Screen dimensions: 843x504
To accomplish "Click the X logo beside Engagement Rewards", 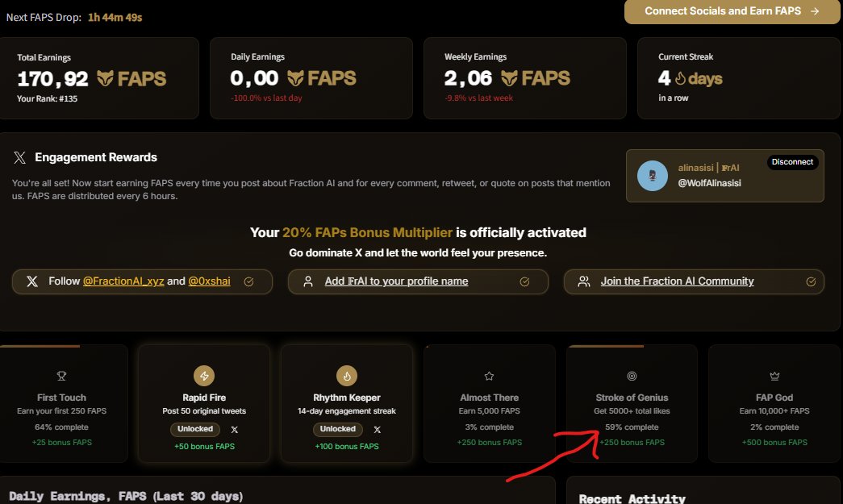I will pyautogui.click(x=20, y=157).
